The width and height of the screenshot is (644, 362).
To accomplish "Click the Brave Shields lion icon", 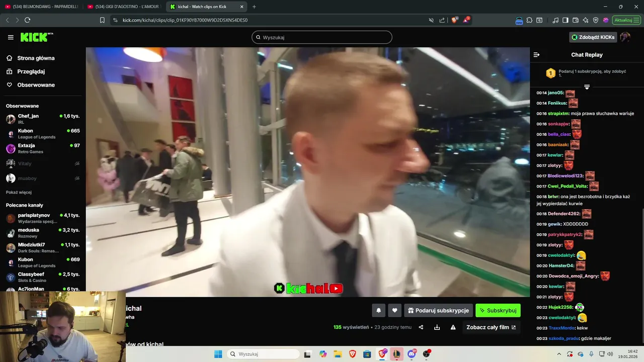I will click(x=454, y=20).
